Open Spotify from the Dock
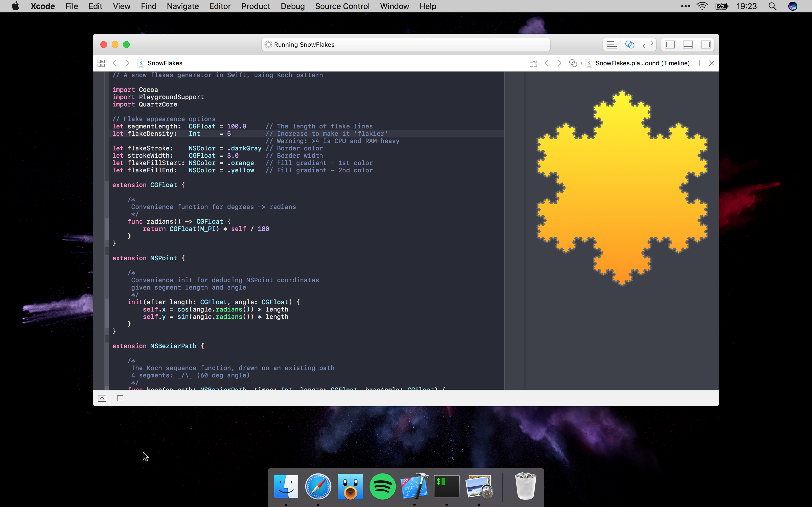This screenshot has width=812, height=507. [382, 486]
